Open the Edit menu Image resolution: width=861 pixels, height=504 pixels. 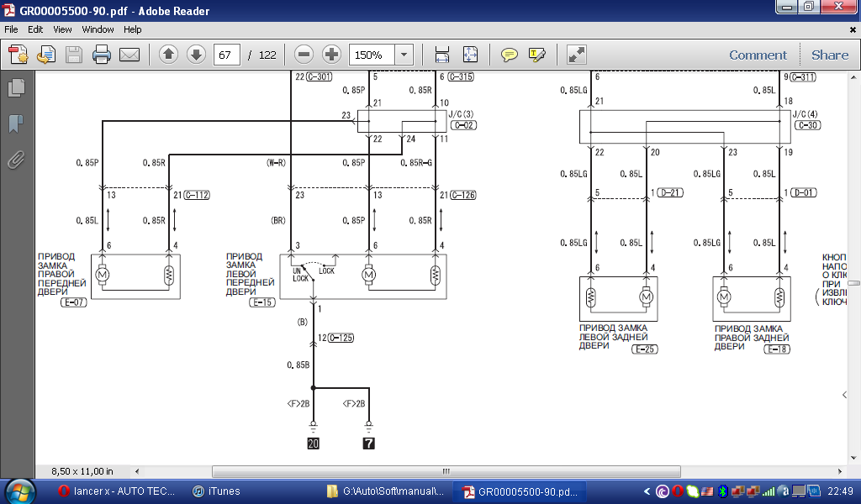[35, 29]
